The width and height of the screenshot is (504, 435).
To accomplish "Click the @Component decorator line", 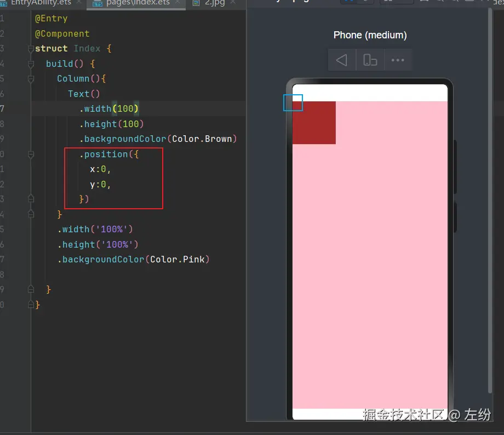I will [x=62, y=34].
